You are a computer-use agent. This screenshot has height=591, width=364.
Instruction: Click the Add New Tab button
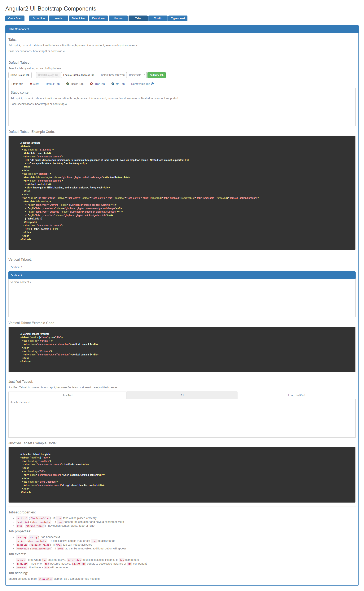(x=156, y=75)
